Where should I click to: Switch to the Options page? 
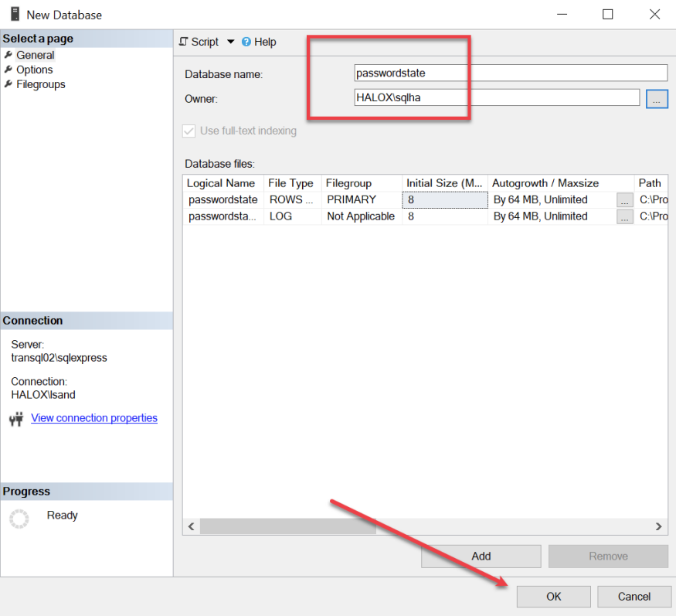point(35,70)
